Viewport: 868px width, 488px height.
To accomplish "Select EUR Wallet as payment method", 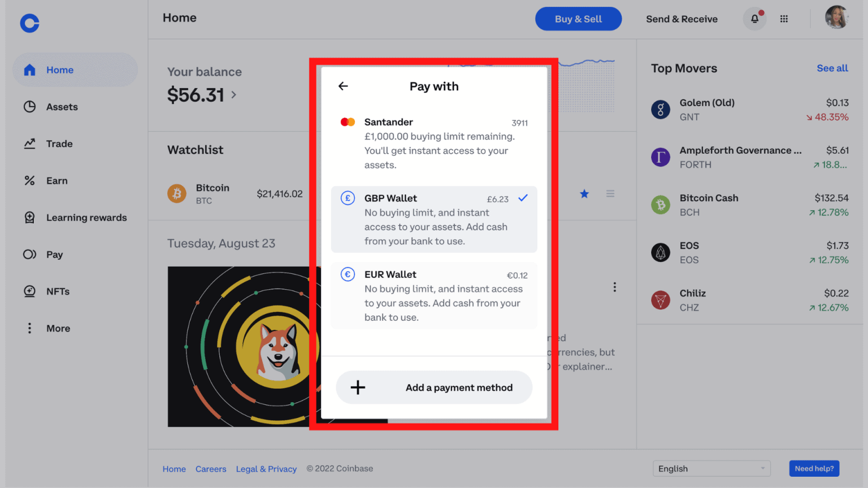I will (434, 295).
